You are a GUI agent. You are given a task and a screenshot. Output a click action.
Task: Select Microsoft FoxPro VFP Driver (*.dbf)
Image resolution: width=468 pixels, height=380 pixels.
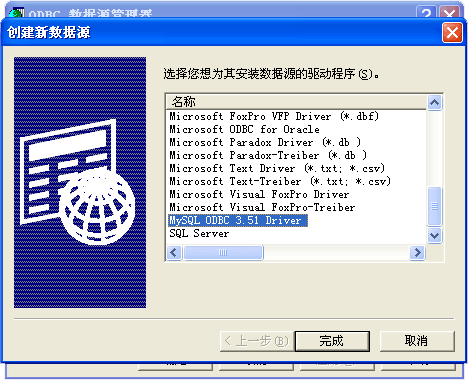(274, 116)
